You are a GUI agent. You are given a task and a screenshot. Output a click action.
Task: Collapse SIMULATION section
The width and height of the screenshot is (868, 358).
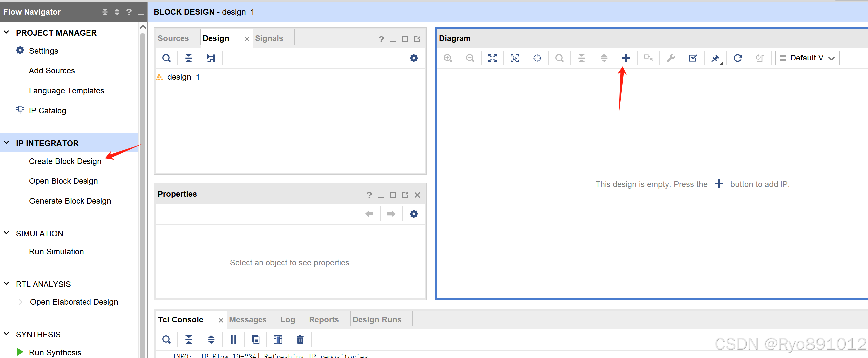pos(6,233)
